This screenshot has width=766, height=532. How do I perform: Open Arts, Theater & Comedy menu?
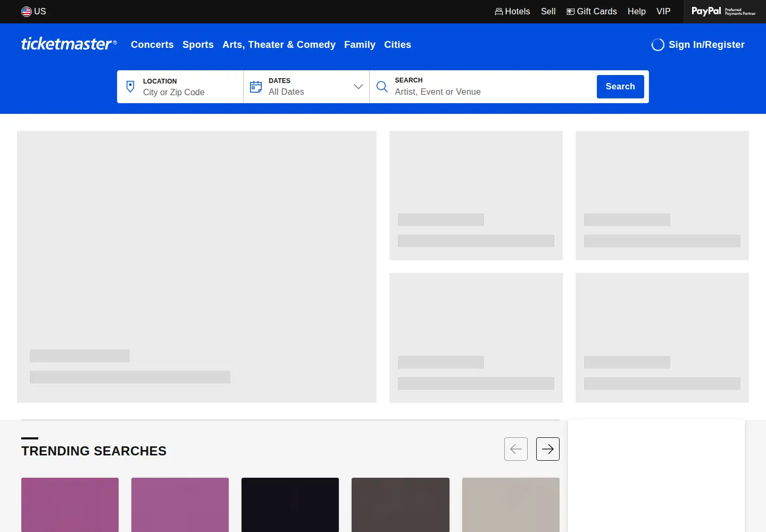click(x=279, y=45)
